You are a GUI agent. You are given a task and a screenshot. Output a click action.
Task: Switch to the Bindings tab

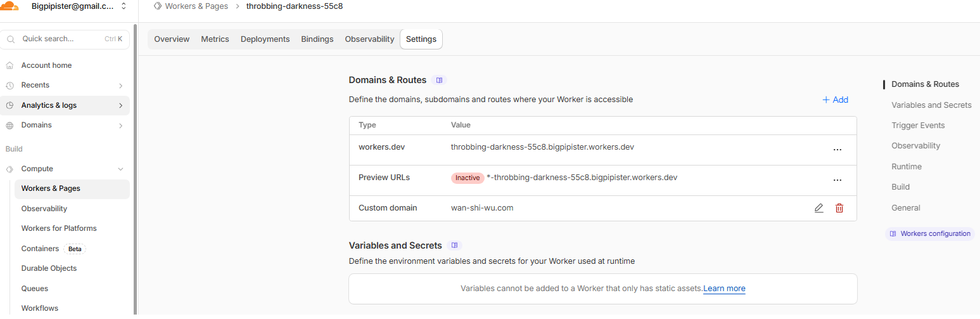coord(317,39)
